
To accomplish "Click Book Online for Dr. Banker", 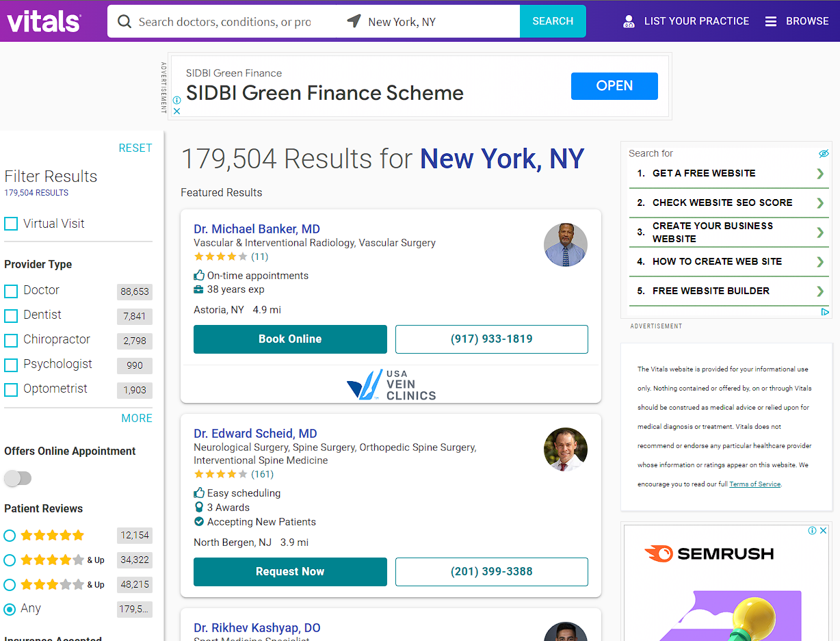I will (290, 339).
